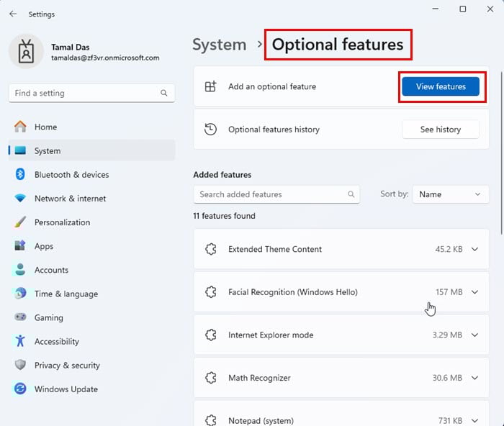Click the See history button
Image resolution: width=504 pixels, height=426 pixels.
(x=441, y=130)
